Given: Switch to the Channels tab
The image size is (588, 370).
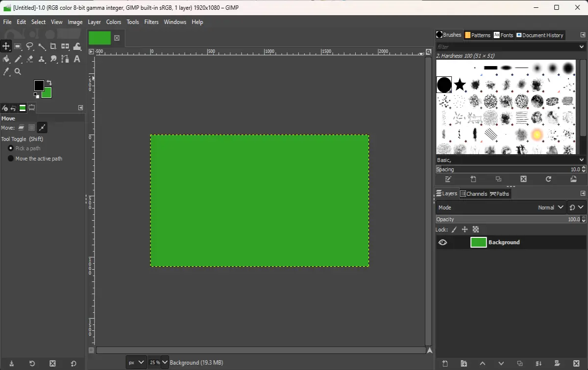Looking at the screenshot, I should tap(473, 194).
